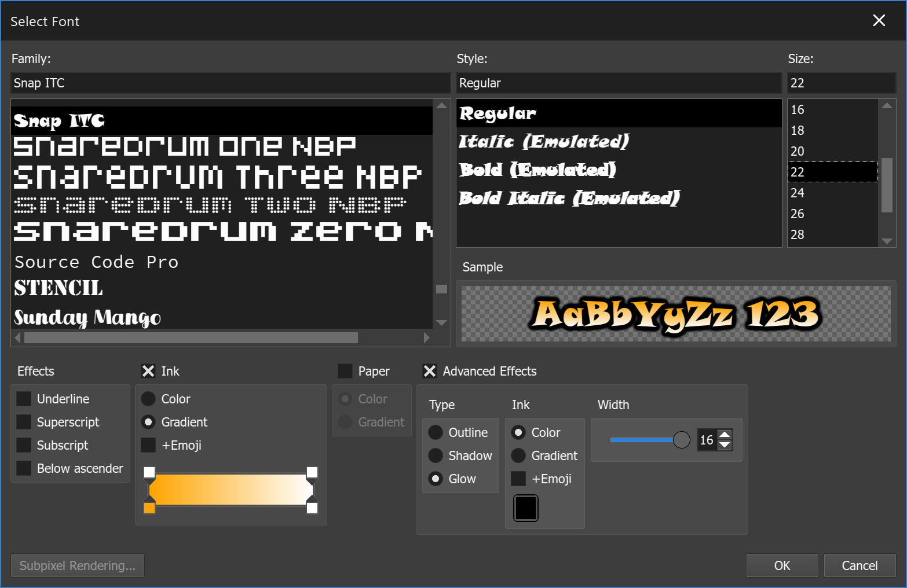The width and height of the screenshot is (907, 588).
Task: Select Snaredrum One NBP font
Action: (222, 147)
